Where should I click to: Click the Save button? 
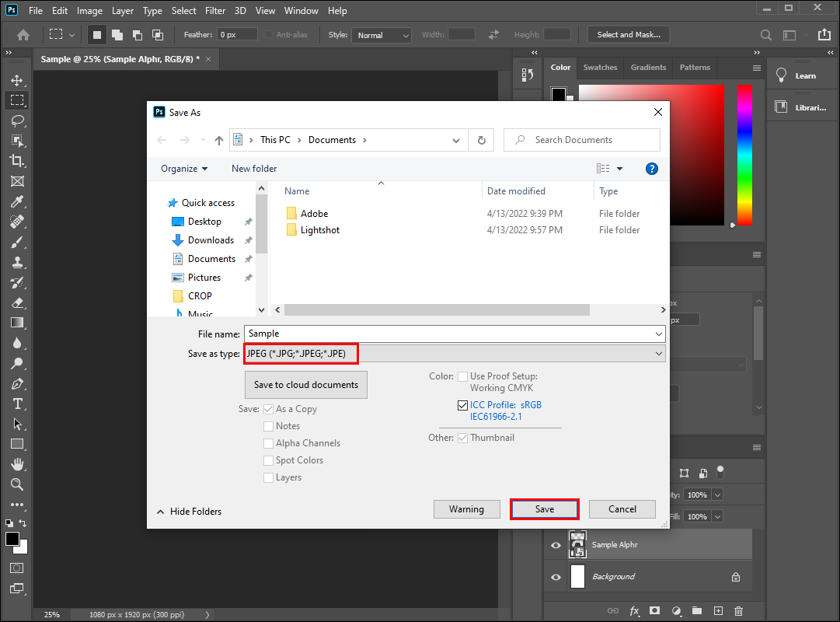(544, 509)
